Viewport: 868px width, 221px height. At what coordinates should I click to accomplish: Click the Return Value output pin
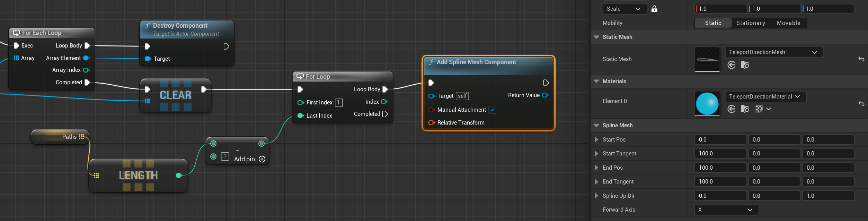tap(545, 95)
